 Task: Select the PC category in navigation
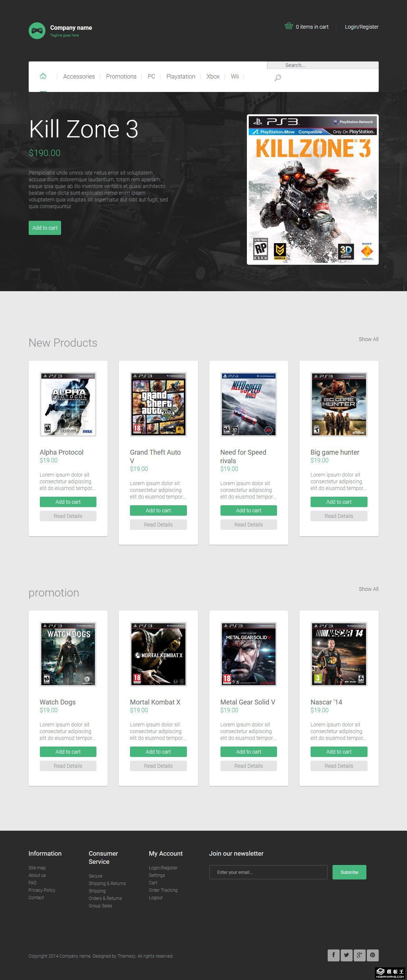click(x=152, y=76)
